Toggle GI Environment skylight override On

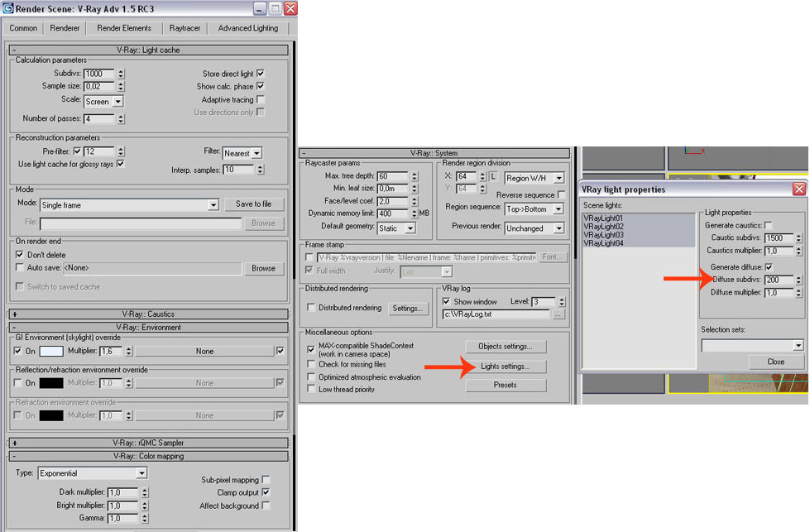point(17,351)
